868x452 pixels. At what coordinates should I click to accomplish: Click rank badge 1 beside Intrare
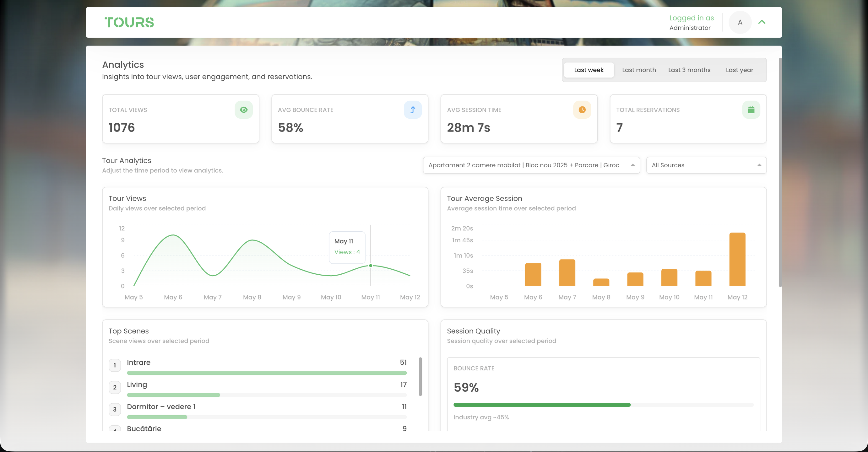[115, 365]
